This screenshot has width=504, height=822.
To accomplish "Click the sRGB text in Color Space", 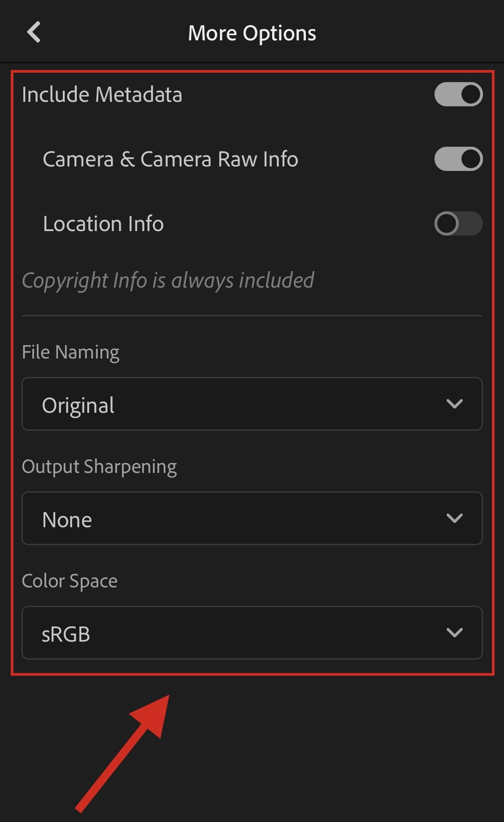I will click(66, 634).
